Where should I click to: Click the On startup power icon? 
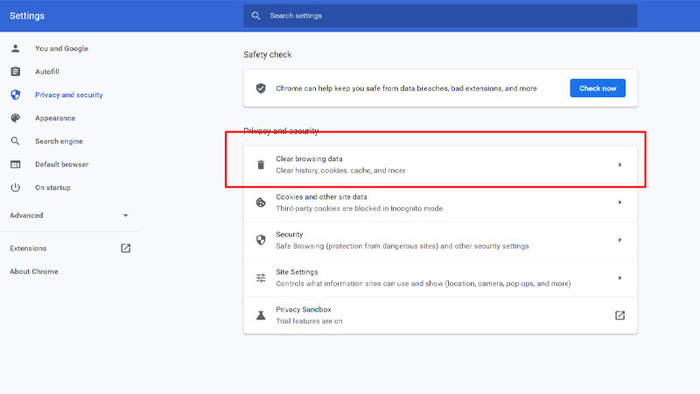click(15, 187)
